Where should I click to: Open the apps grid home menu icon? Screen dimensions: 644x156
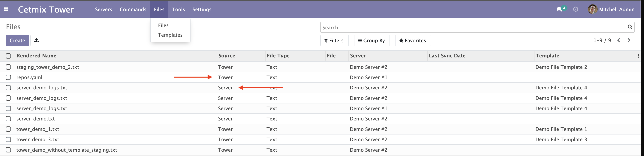point(6,10)
